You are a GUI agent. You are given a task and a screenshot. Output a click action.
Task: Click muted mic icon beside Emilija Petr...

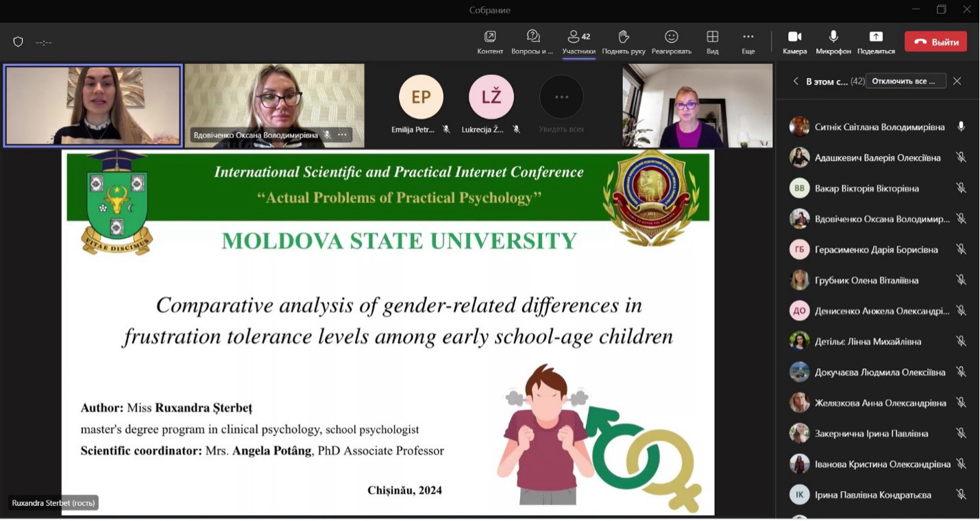tap(446, 129)
